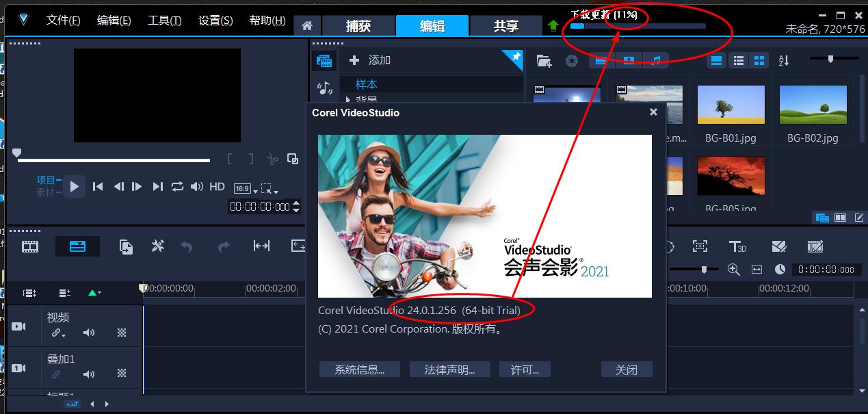Click the preview volume speaker icon
This screenshot has width=868, height=414.
197,186
